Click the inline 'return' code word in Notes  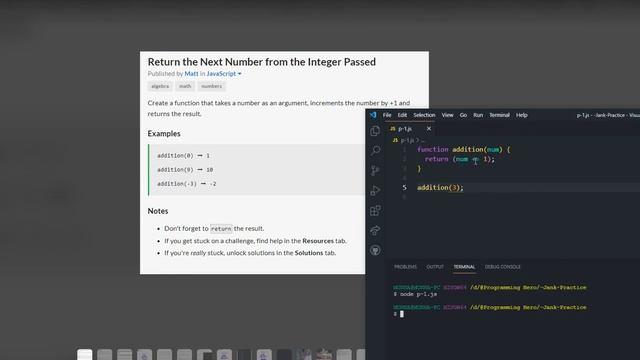click(221, 229)
